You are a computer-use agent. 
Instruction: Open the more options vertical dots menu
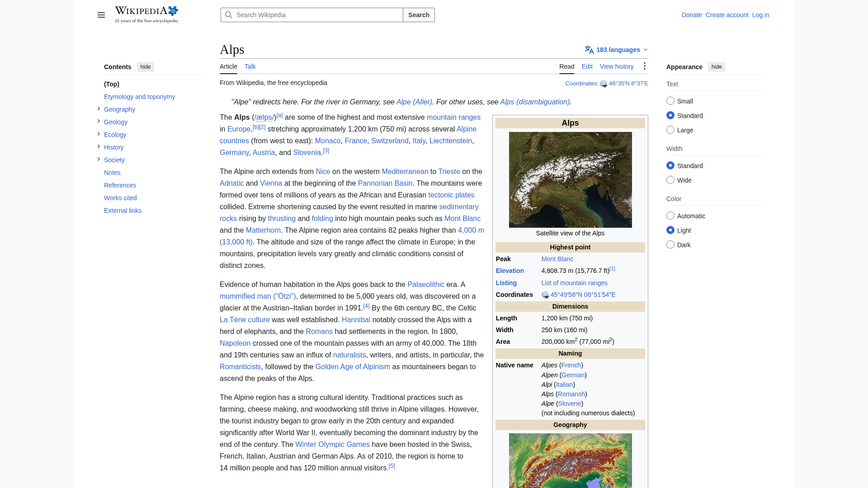645,66
